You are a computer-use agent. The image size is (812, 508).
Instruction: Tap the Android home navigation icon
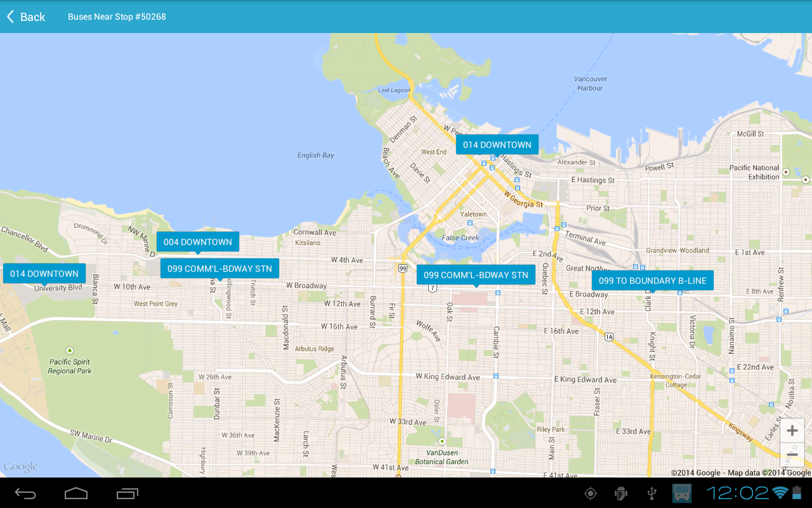pyautogui.click(x=76, y=493)
